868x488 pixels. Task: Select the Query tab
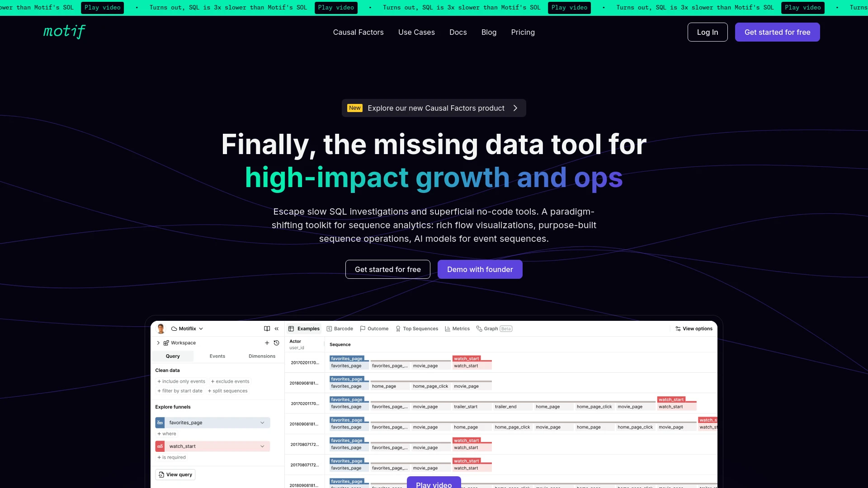[172, 357]
